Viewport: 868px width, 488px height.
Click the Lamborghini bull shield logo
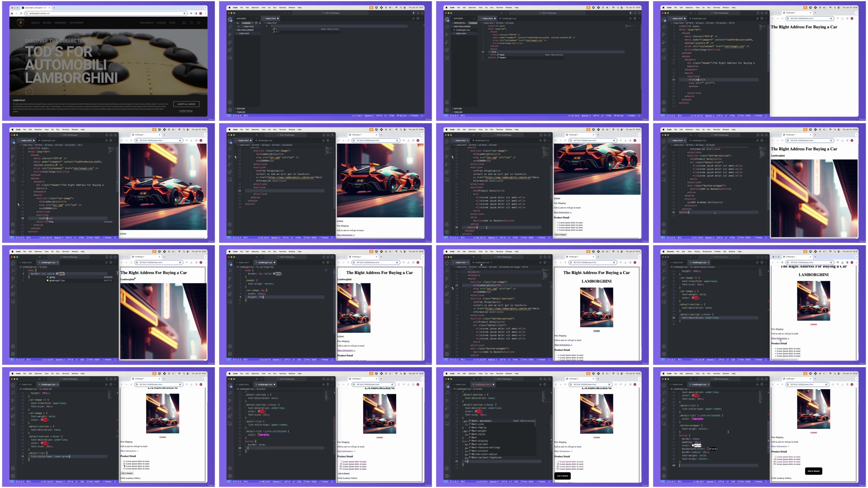[21, 23]
